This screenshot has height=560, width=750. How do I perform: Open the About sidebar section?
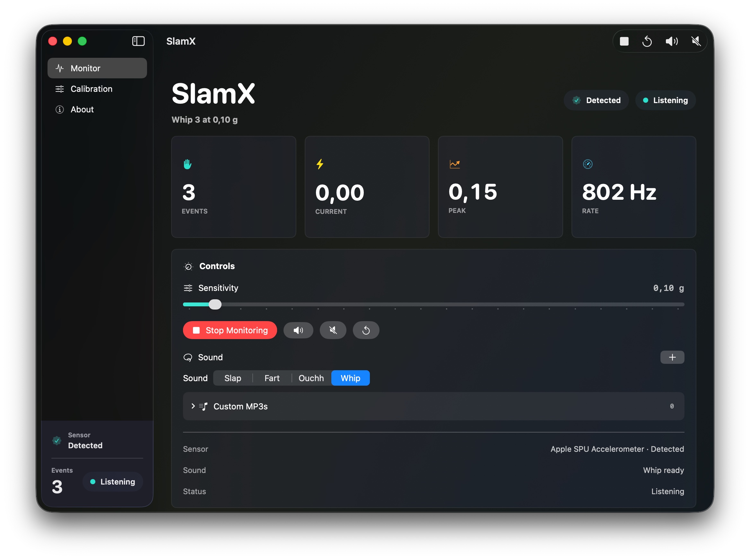point(97,109)
